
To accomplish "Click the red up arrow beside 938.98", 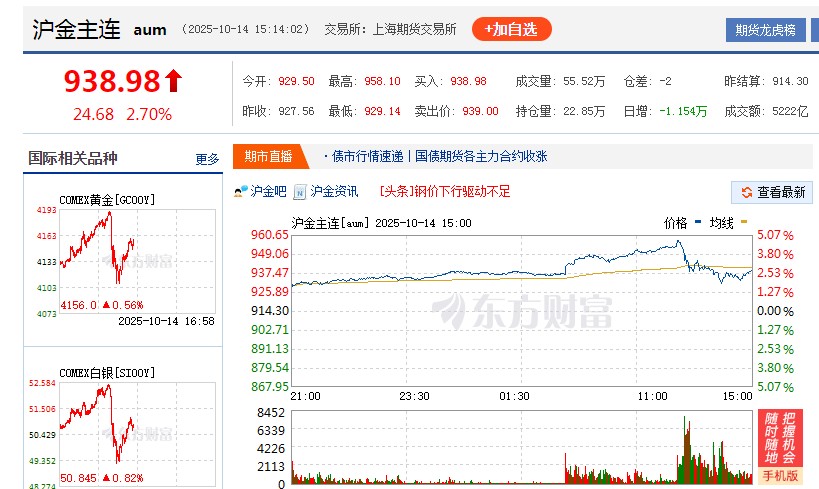I will pyautogui.click(x=173, y=81).
